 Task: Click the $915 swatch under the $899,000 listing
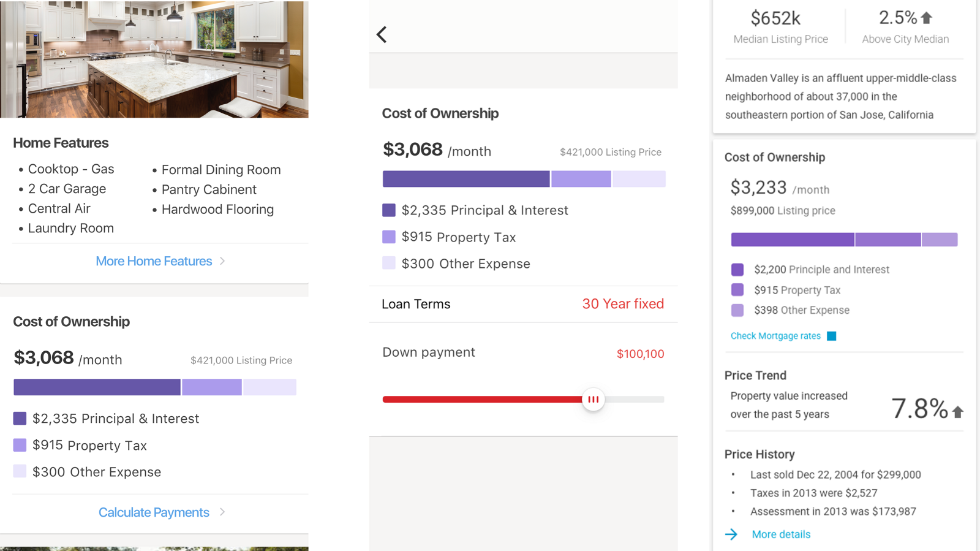[737, 290]
